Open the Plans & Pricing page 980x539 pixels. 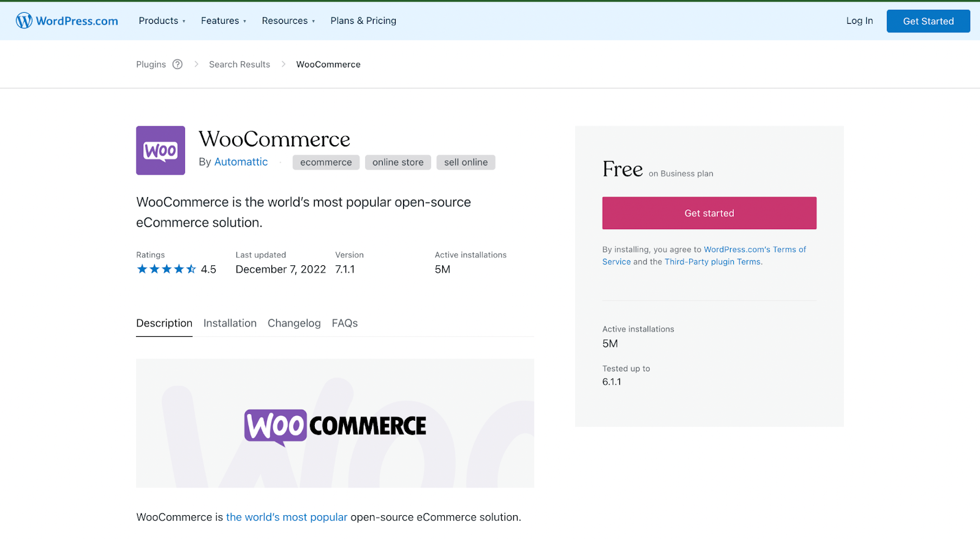click(363, 21)
